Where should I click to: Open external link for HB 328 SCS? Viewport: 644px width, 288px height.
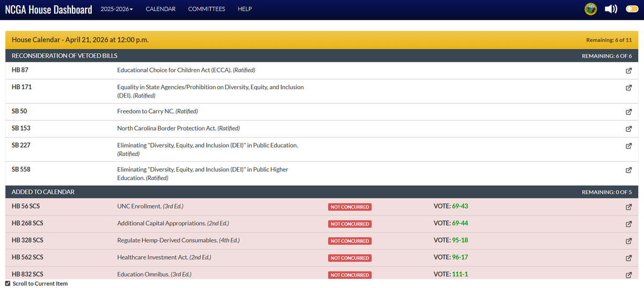click(x=628, y=241)
